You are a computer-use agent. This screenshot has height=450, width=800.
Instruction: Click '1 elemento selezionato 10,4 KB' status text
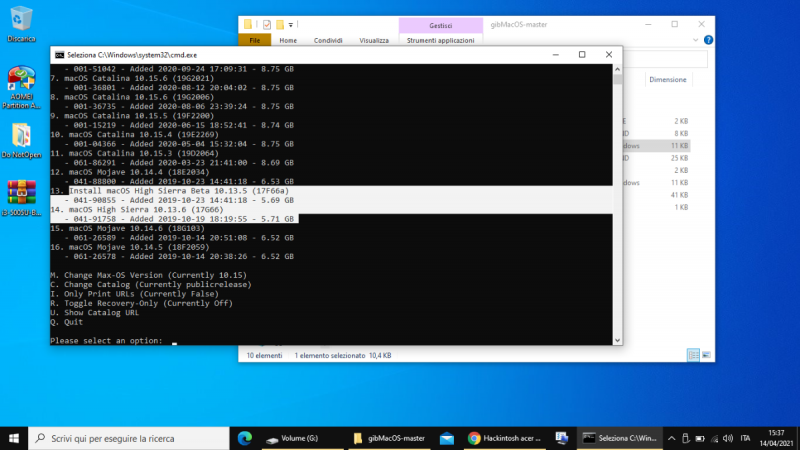[x=343, y=356]
